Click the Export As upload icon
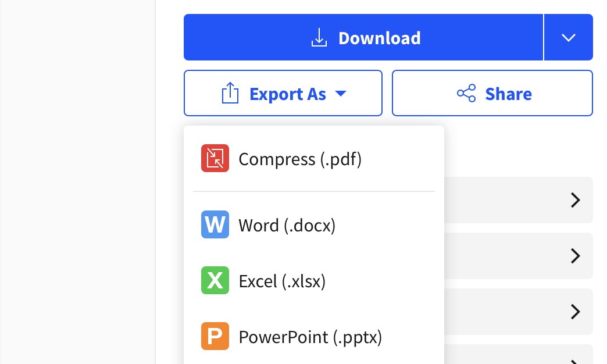Image resolution: width=607 pixels, height=364 pixels. tap(230, 94)
